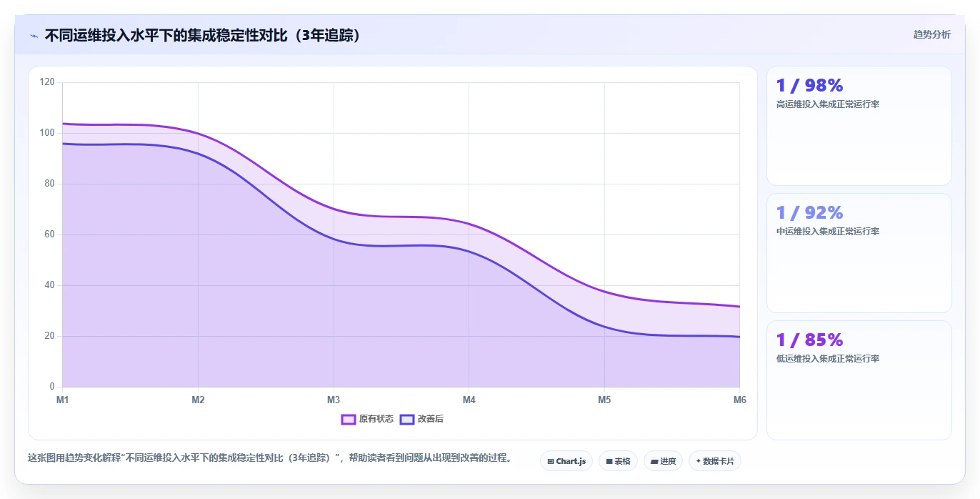Click the icon inside the 数据卡片 tag
The height and width of the screenshot is (499, 980).
(x=698, y=462)
